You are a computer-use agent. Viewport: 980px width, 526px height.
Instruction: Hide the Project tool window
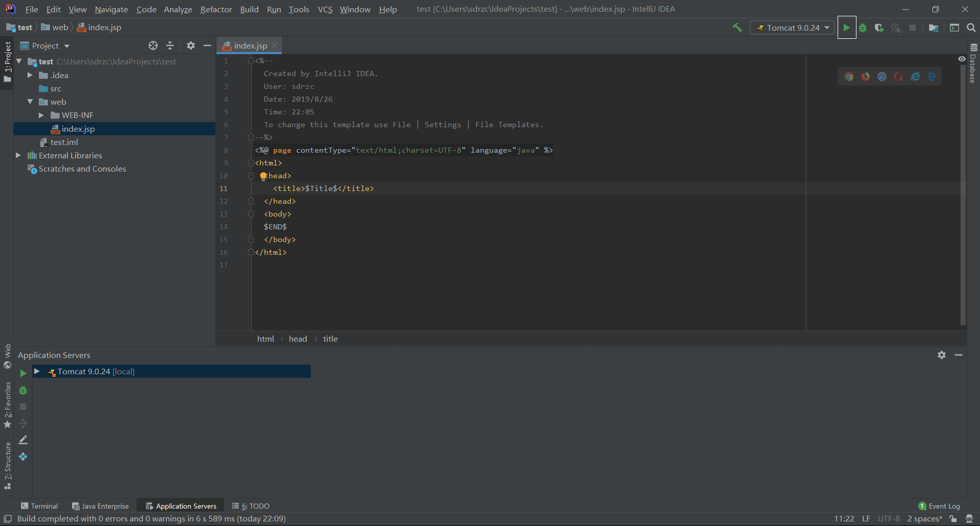point(207,45)
